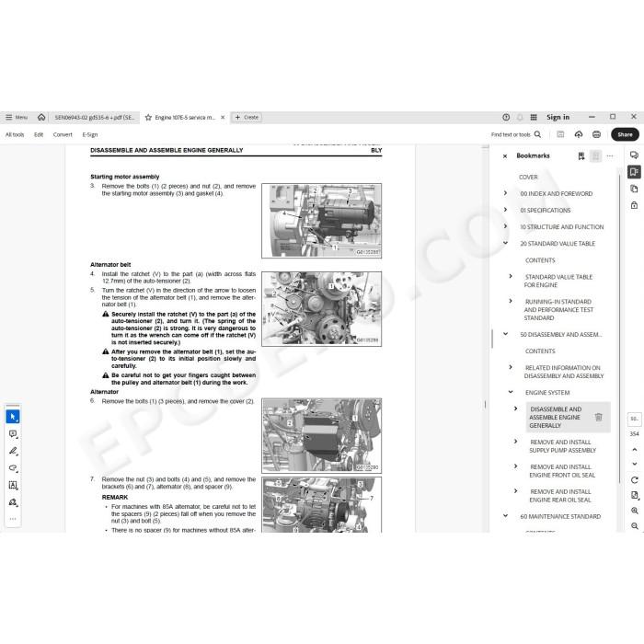
Task: Delete the selected bookmark with trash icon
Action: [x=598, y=417]
